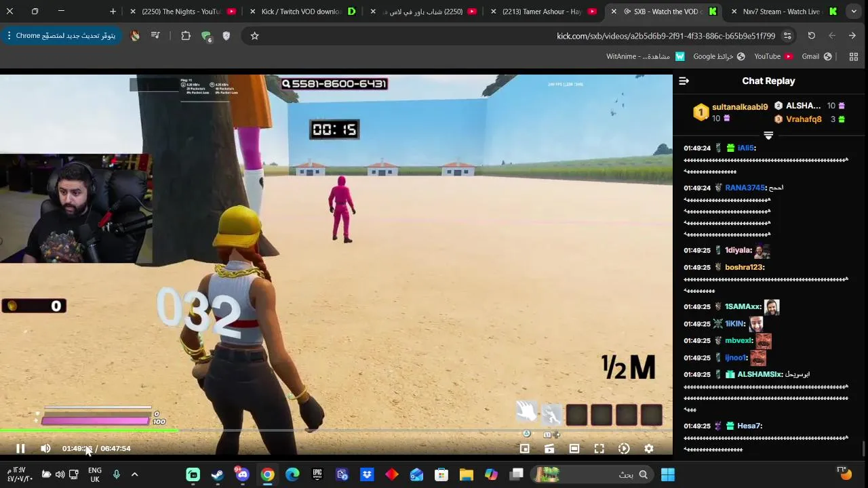This screenshot has height=488, width=868.
Task: Toggle picture-in-picture mode in the player
Action: click(524, 449)
